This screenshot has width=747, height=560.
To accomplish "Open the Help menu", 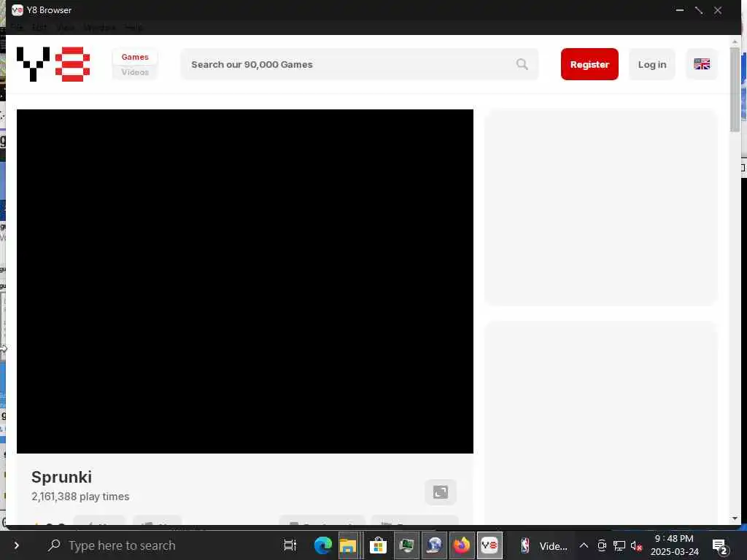I will (x=133, y=27).
